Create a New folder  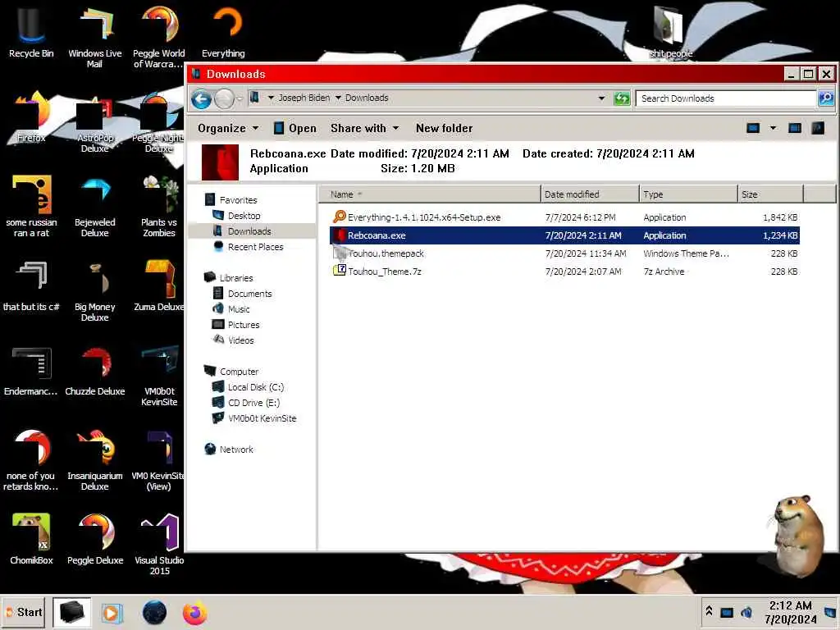[x=444, y=129]
